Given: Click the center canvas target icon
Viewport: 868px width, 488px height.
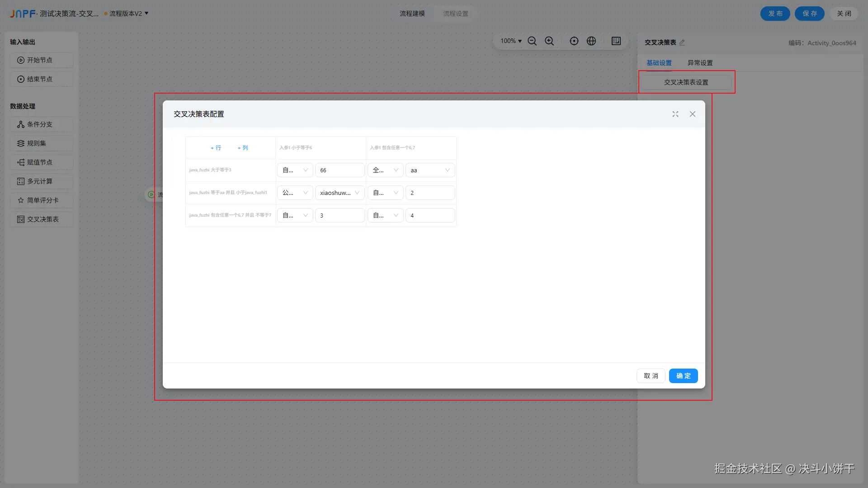Looking at the screenshot, I should pyautogui.click(x=574, y=41).
